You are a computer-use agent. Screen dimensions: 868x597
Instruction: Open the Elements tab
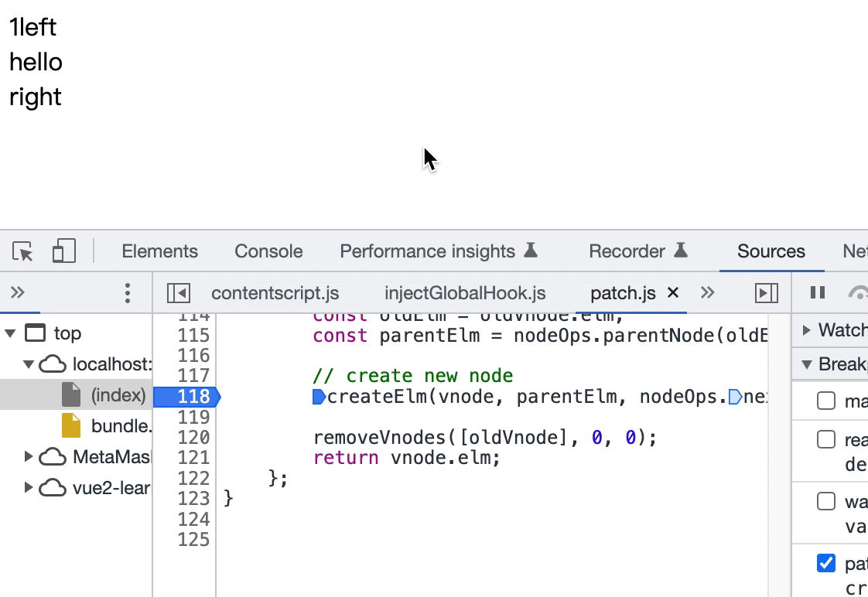coord(159,251)
